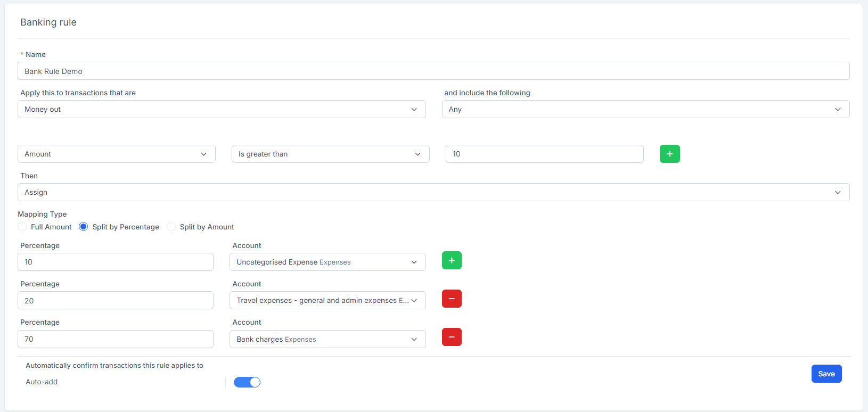
Task: Open the Is greater than operator dropdown
Action: click(330, 154)
